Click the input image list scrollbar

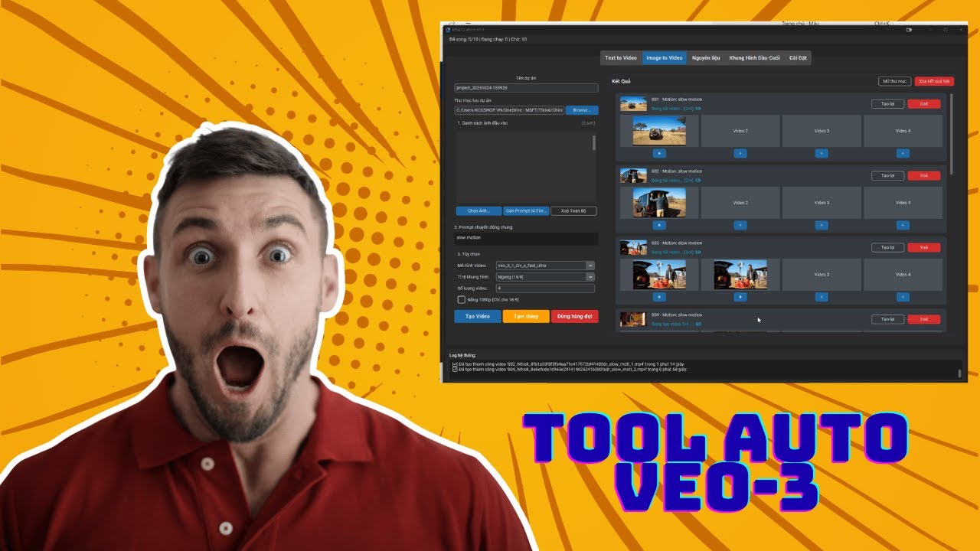coord(593,143)
